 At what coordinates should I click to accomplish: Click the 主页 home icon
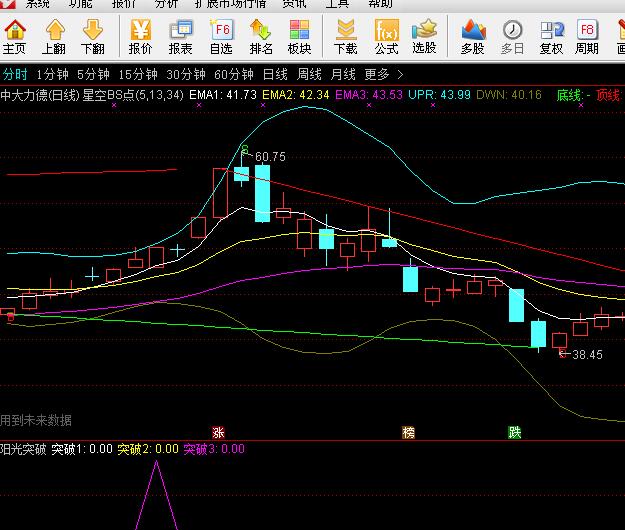coord(15,36)
